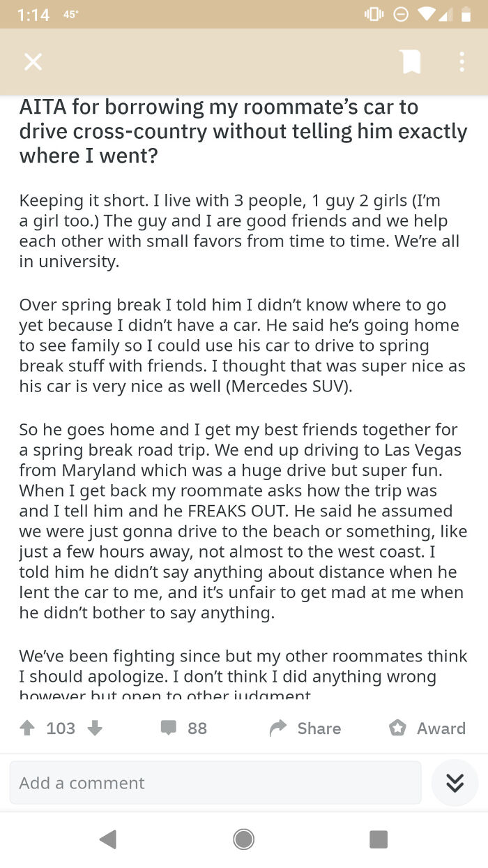Tap the 88 comments count
The height and width of the screenshot is (868, 488).
pyautogui.click(x=197, y=728)
